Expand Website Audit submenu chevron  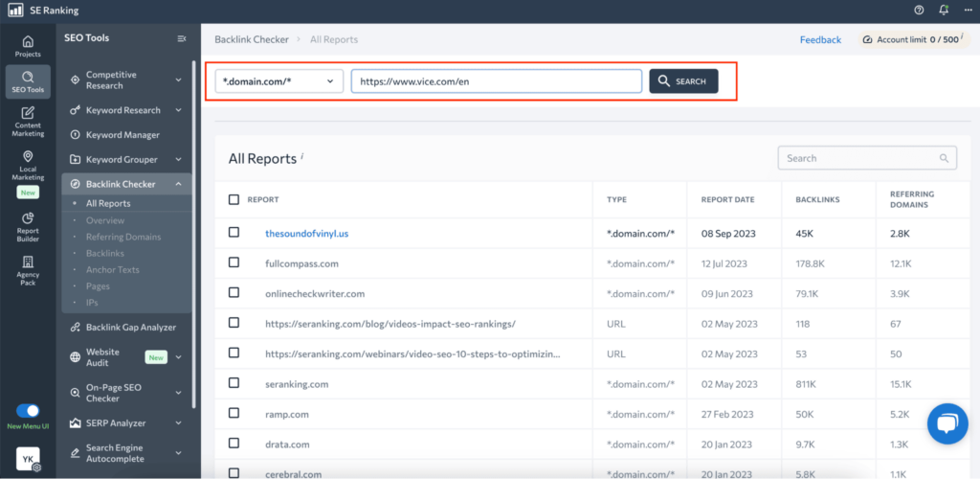click(178, 357)
